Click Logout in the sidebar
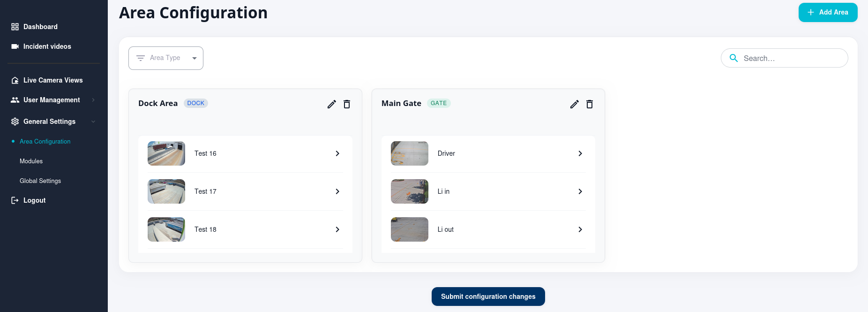Image resolution: width=868 pixels, height=312 pixels. pyautogui.click(x=34, y=200)
